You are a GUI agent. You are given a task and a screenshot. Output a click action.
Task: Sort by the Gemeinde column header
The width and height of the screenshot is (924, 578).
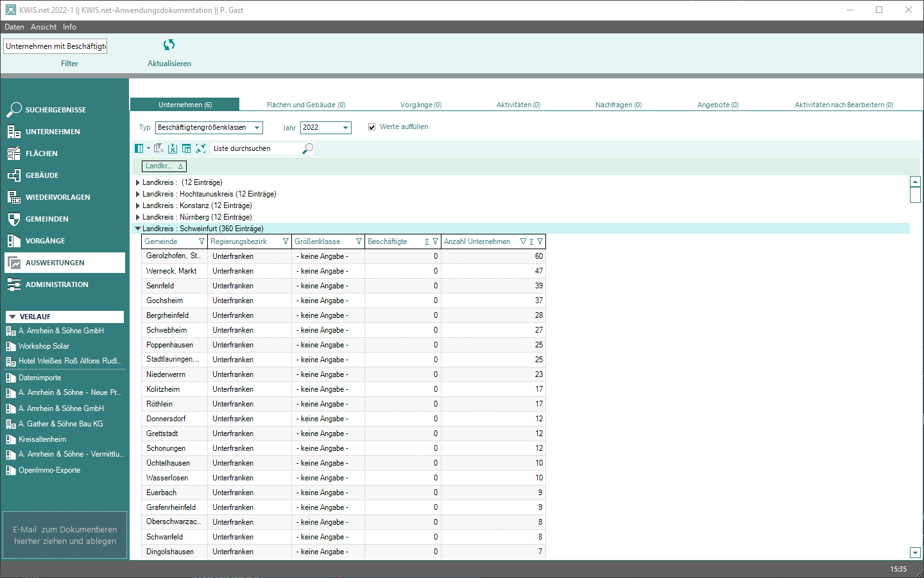(x=161, y=241)
